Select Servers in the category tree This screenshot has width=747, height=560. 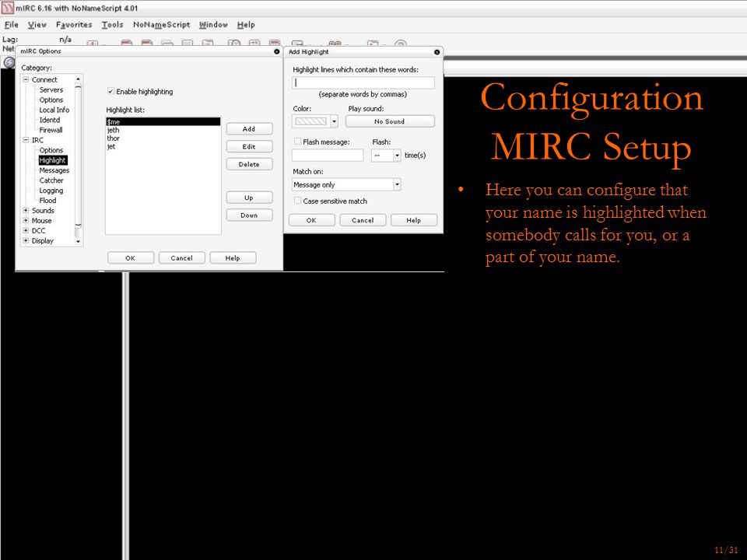pos(51,89)
